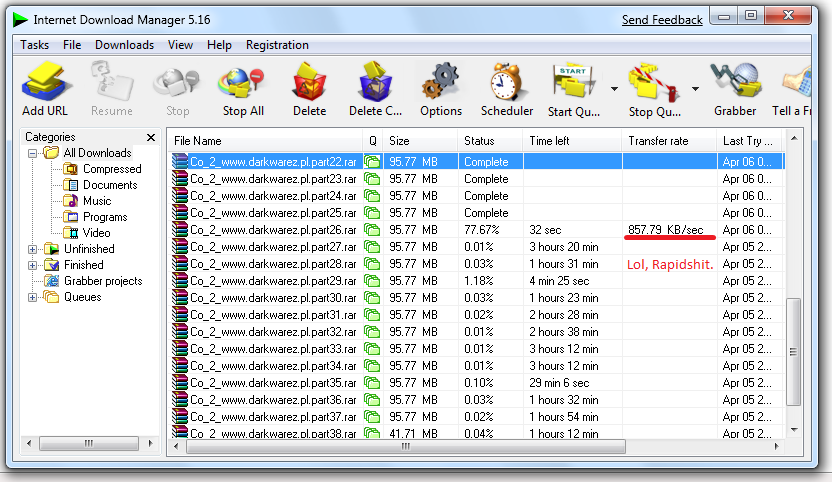
Task: Select the part23.rar download row
Action: pos(476,179)
